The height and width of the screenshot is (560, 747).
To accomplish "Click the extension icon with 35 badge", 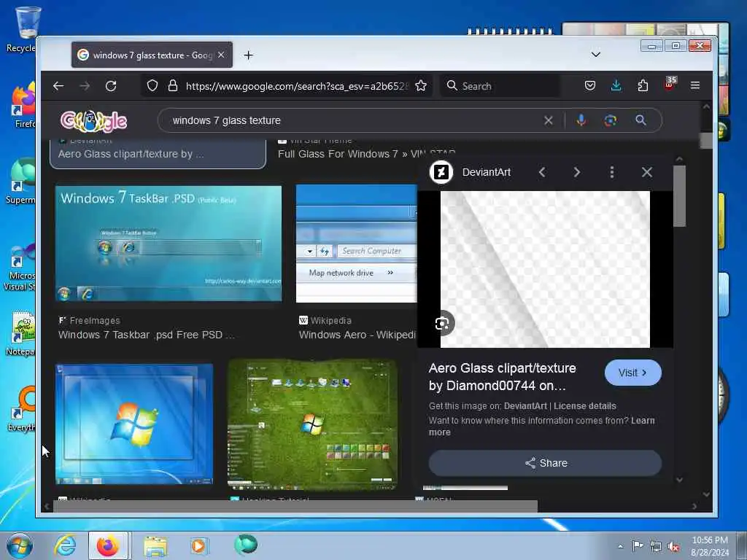I will coord(670,85).
